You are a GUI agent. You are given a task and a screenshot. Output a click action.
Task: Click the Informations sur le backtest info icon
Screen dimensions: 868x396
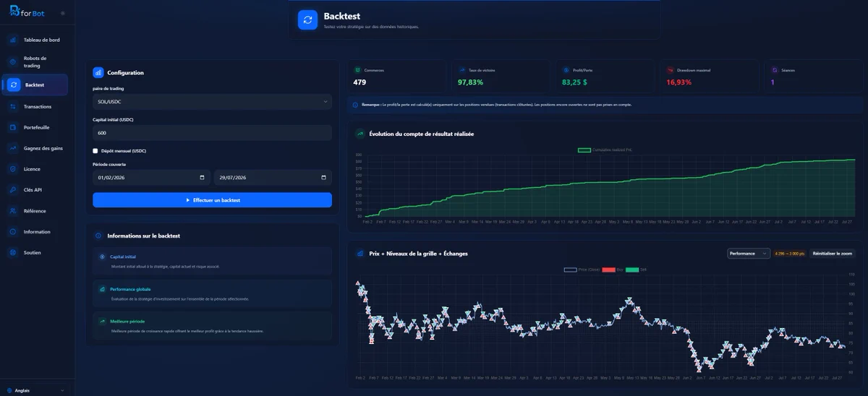pos(98,236)
